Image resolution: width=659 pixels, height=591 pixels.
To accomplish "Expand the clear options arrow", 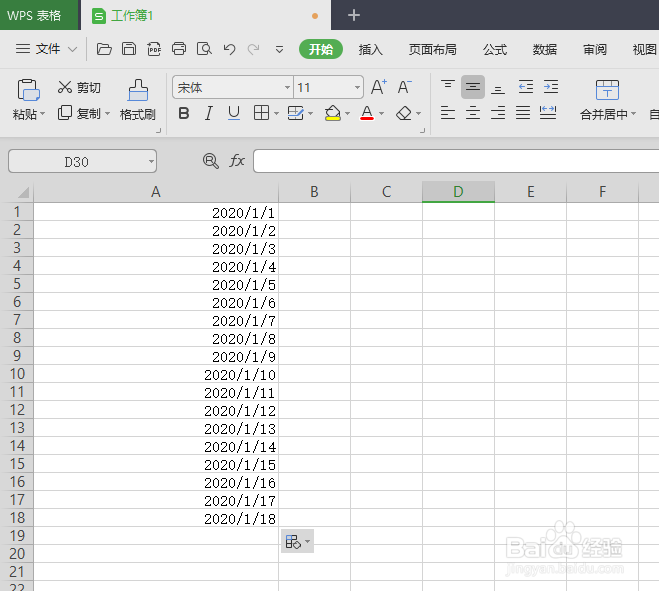I will pyautogui.click(x=418, y=113).
